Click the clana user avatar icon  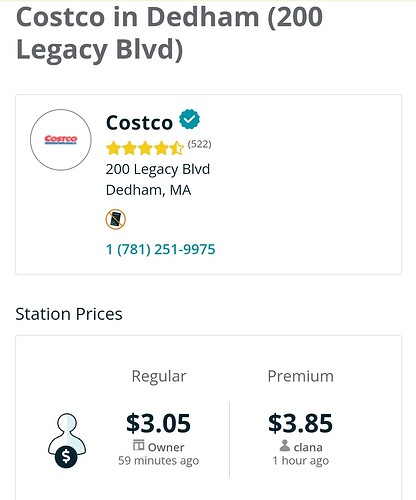coord(285,445)
